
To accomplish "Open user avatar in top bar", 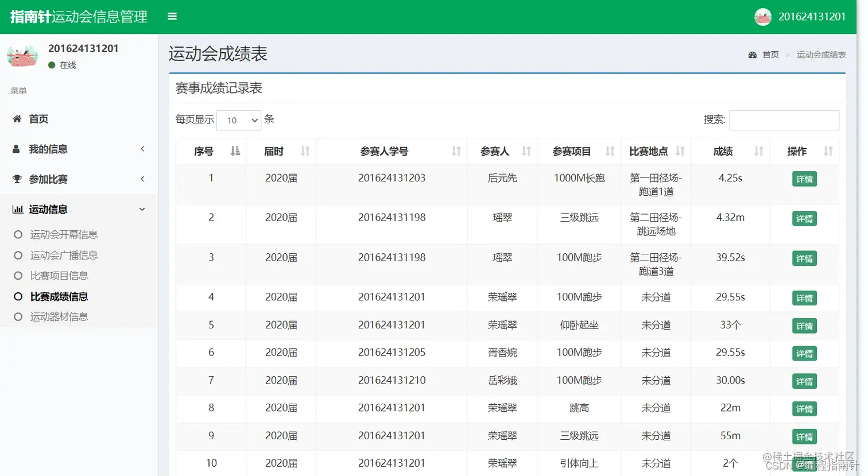I will point(762,17).
